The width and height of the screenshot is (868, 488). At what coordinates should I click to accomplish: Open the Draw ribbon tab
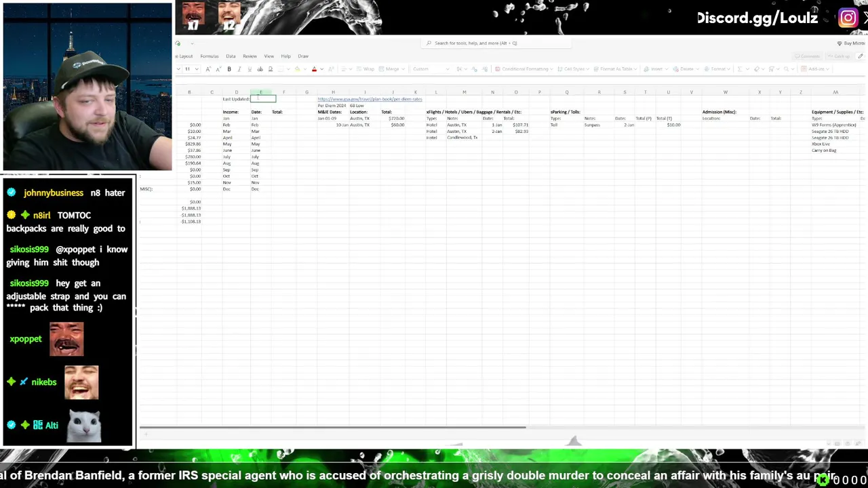pyautogui.click(x=303, y=56)
